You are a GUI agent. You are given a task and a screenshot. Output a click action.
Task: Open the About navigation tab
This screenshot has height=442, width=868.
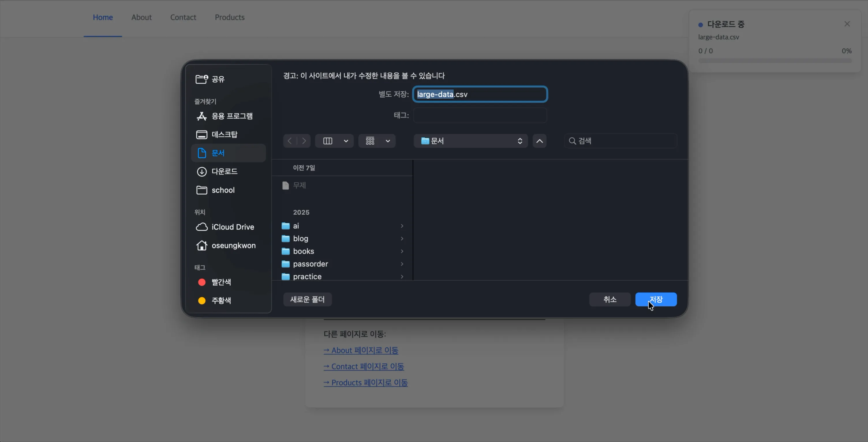pos(141,17)
